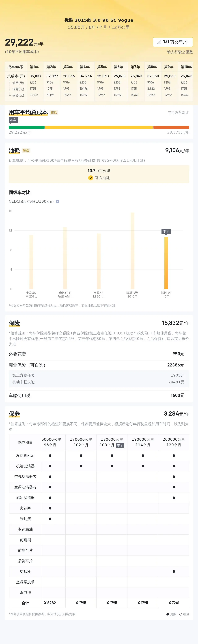Image resolution: width=198 pixels, height=644 pixels.
Task: Click the 前刹车片 row label
Action: click(x=25, y=550)
